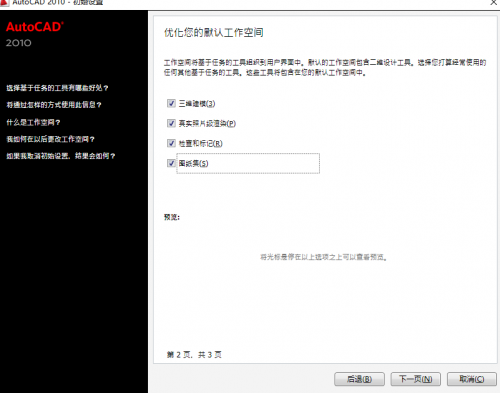Screen dimensions: 500x393
Task: Close the AutoCAD 2010 initial setup window
Action: point(493,3)
